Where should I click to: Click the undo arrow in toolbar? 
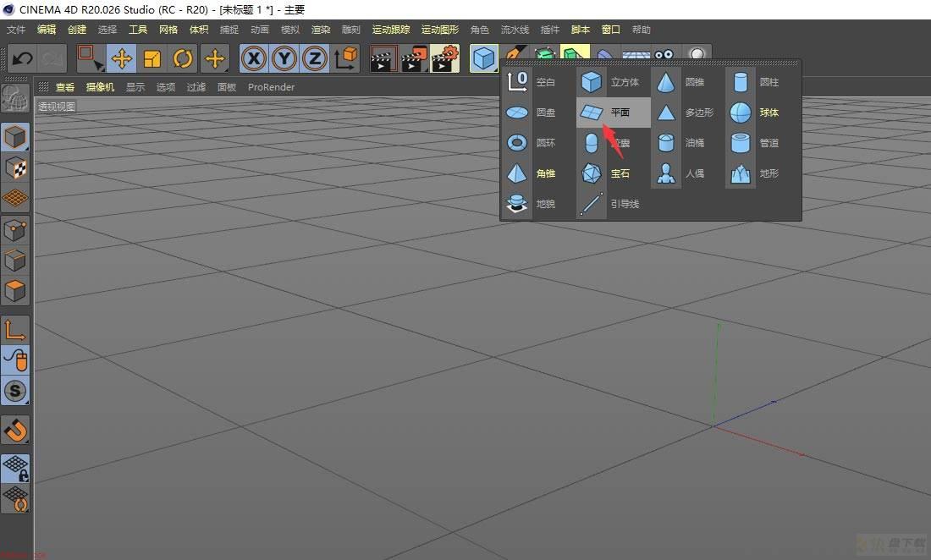23,58
